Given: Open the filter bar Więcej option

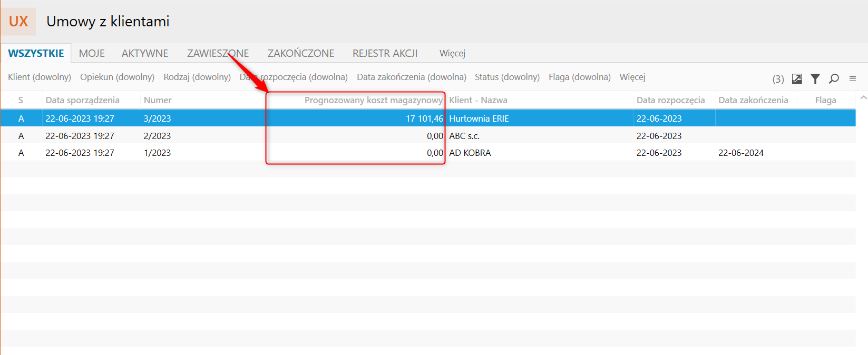Looking at the screenshot, I should pos(632,77).
